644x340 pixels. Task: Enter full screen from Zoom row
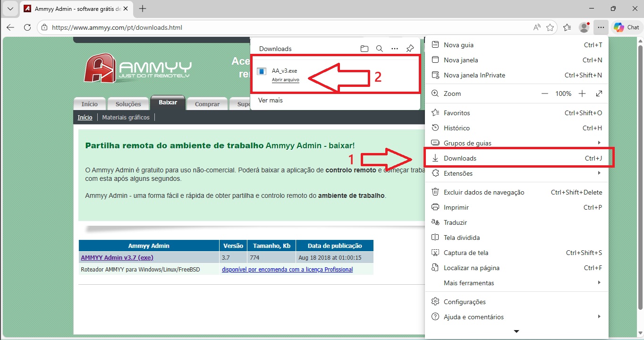click(x=599, y=93)
